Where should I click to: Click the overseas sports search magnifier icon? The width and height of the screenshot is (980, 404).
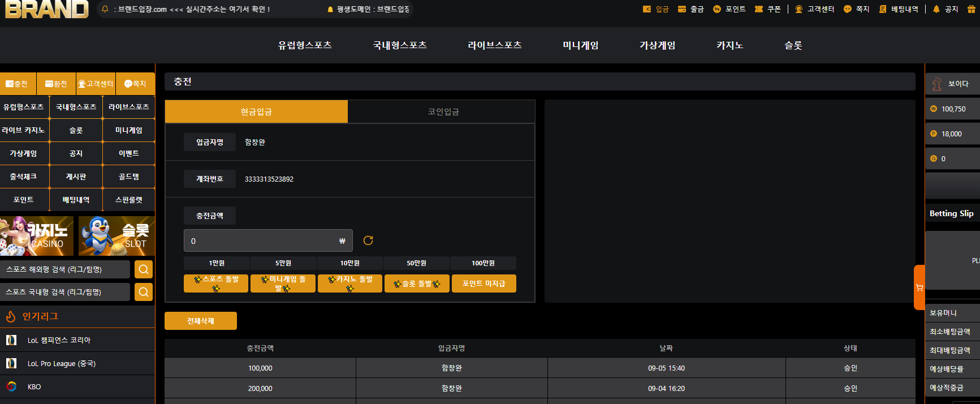pyautogui.click(x=144, y=269)
